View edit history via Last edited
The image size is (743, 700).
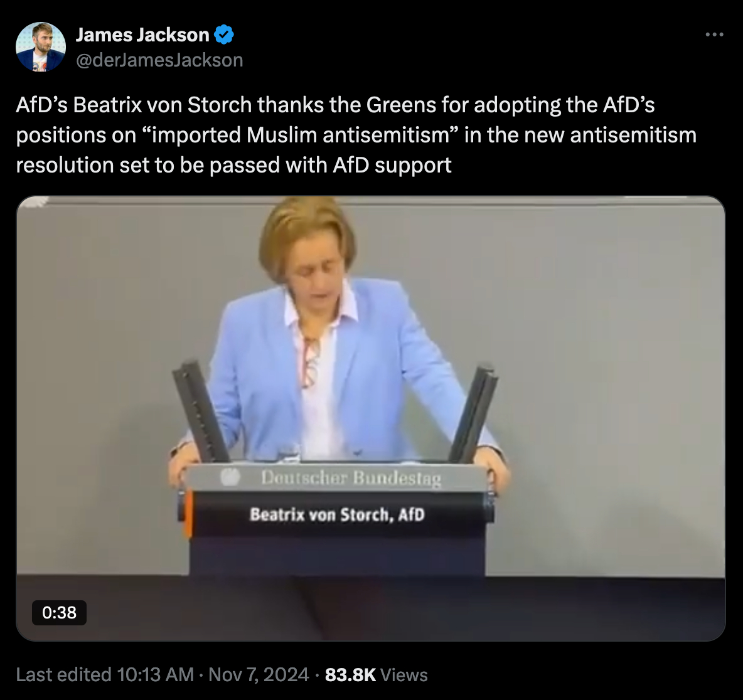pos(64,674)
